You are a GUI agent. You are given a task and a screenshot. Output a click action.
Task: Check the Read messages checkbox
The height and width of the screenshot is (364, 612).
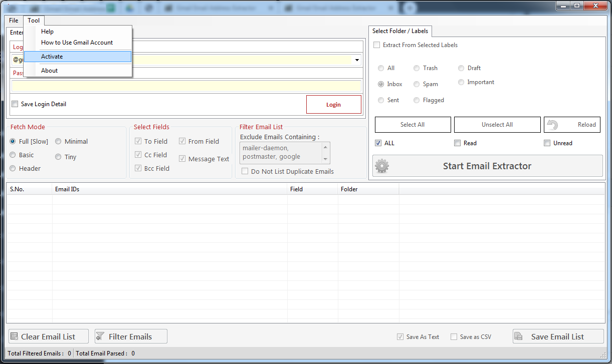pos(457,143)
